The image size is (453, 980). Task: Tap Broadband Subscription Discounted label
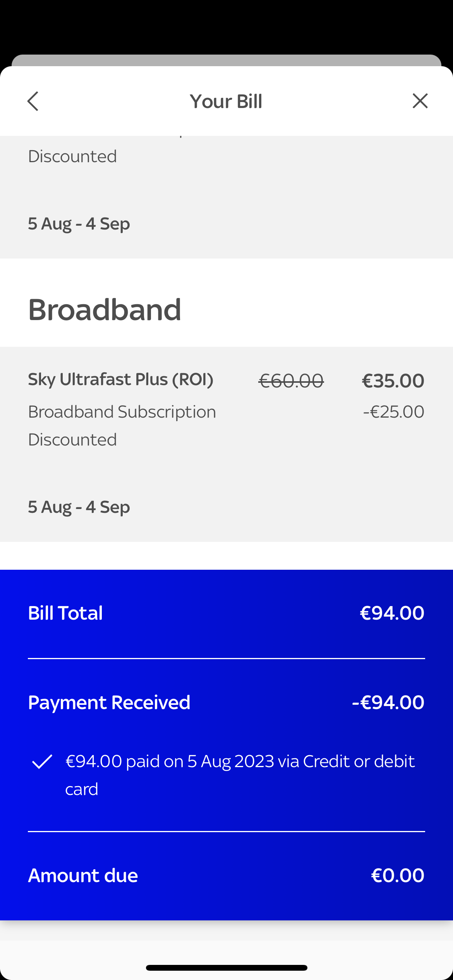[122, 411]
